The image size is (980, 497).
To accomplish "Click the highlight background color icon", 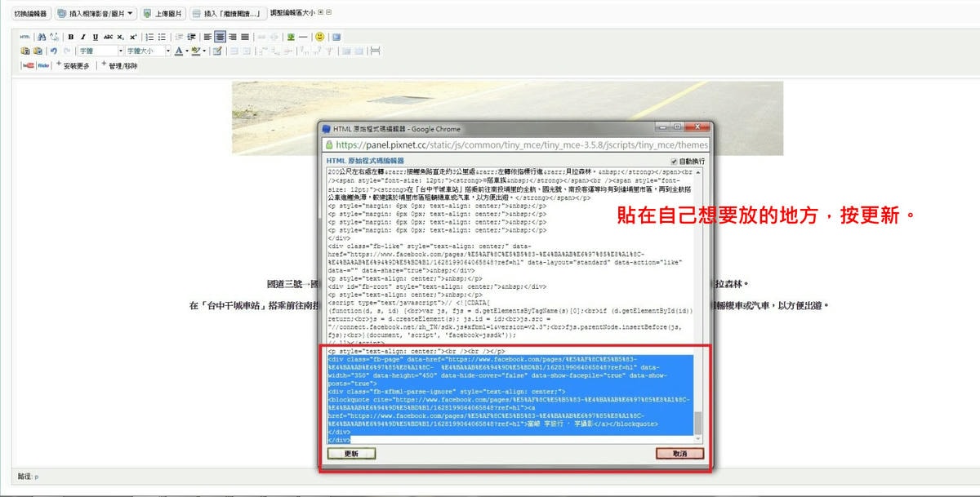I will tap(196, 51).
